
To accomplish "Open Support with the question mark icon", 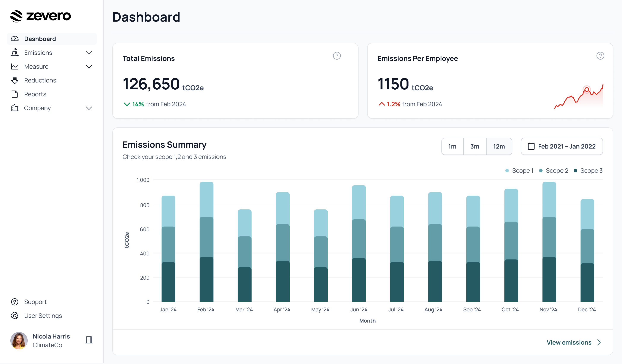I will click(15, 302).
